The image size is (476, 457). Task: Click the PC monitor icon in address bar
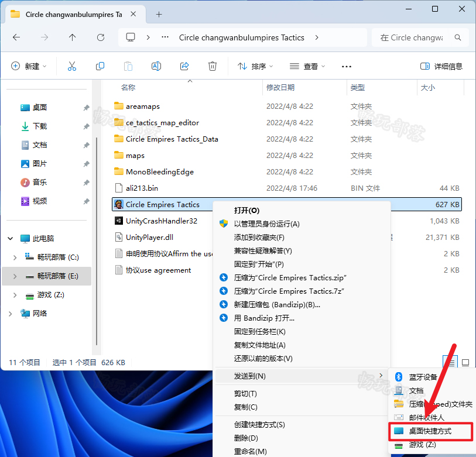click(131, 37)
